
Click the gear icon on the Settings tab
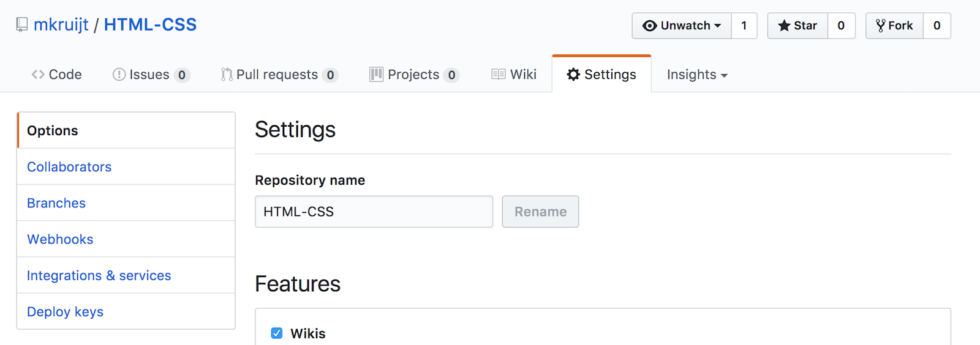(x=573, y=75)
